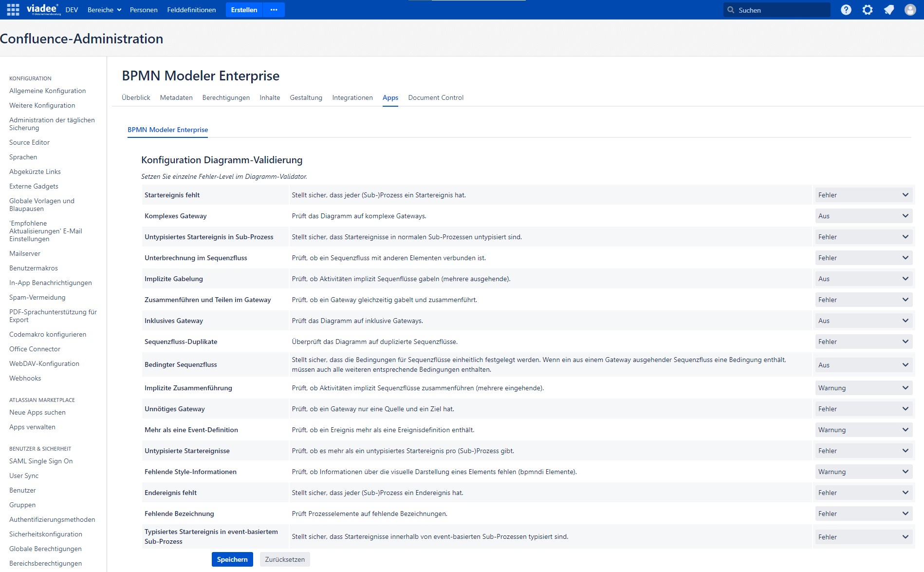
Task: Switch to the Gestaltung tab
Action: click(306, 97)
